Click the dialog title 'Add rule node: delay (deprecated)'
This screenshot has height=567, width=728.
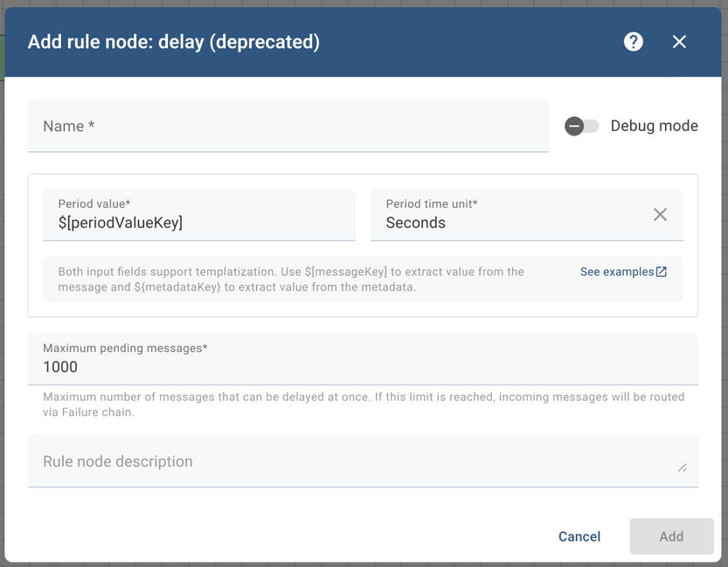pos(174,42)
